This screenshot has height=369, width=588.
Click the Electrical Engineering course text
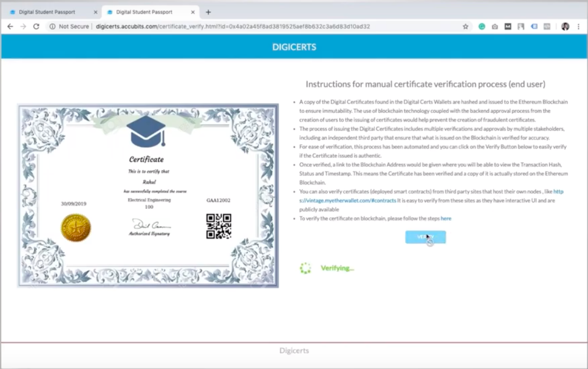point(149,200)
